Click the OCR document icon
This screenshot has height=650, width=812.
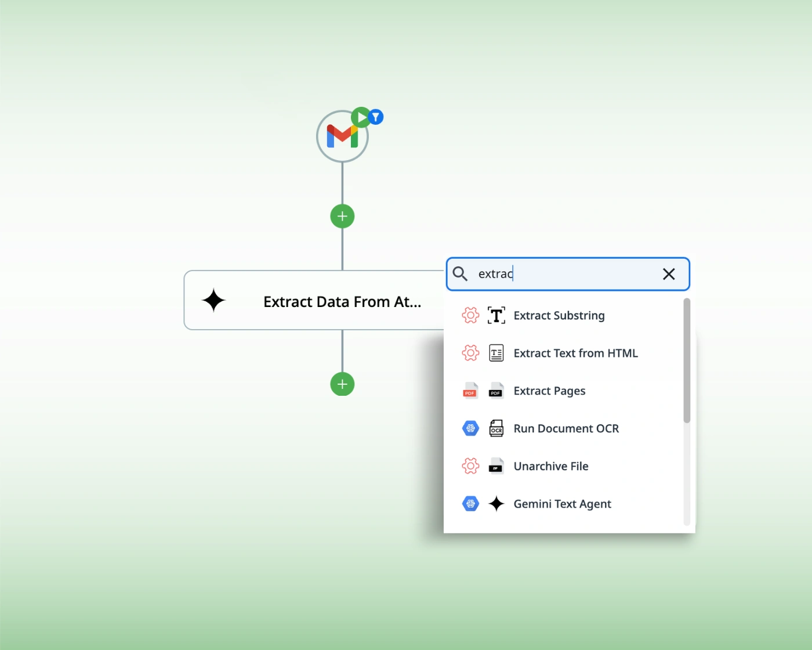(496, 429)
